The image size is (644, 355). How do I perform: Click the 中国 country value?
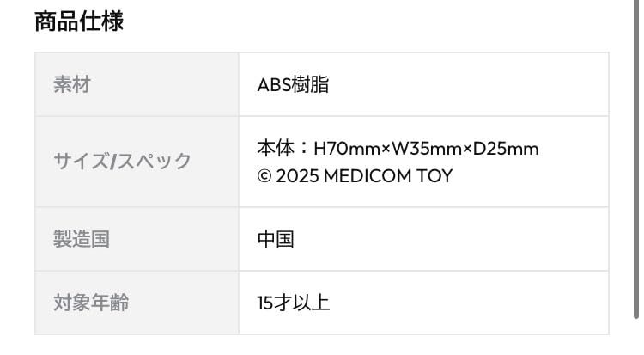coord(276,239)
